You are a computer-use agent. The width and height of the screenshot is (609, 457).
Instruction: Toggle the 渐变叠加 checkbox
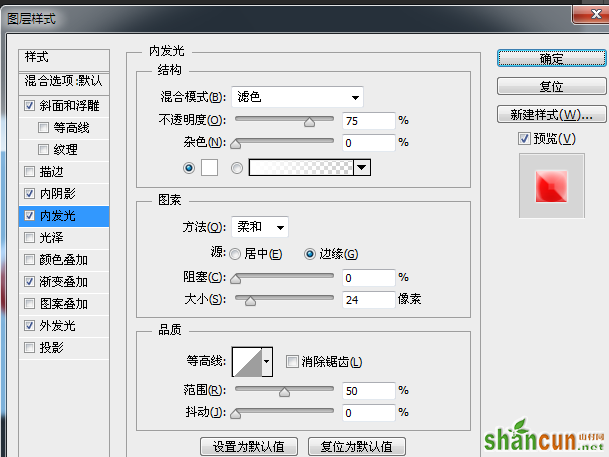click(x=29, y=281)
